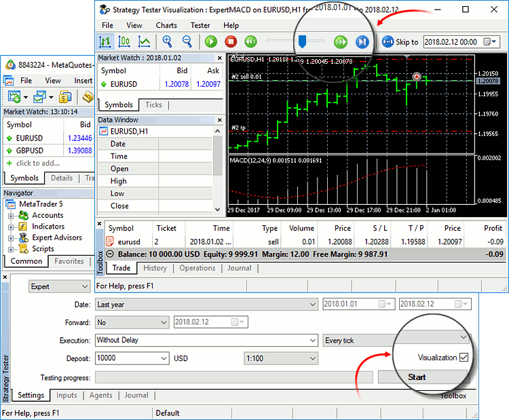The width and height of the screenshot is (509, 420).
Task: Click Data Window scrollbar down arrow
Action: pyautogui.click(x=217, y=210)
